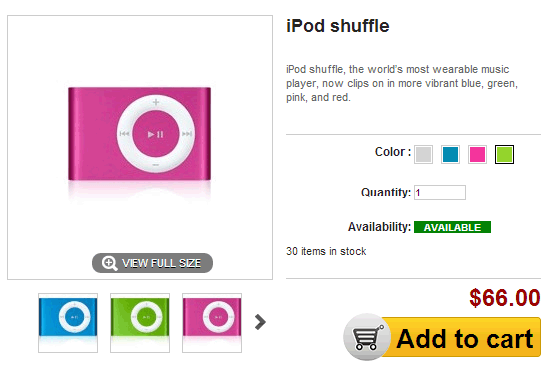Select the gray color swatch
This screenshot has width=554, height=392.
point(423,154)
